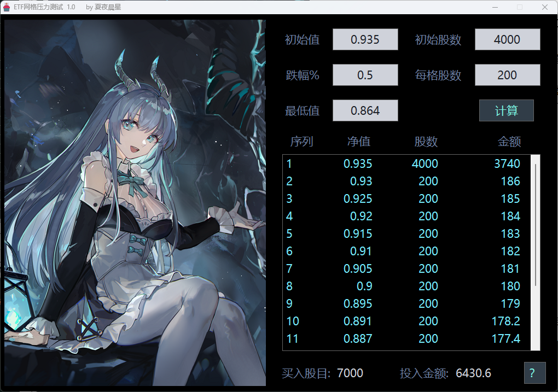Select row 10 net value 0.891

(x=358, y=321)
